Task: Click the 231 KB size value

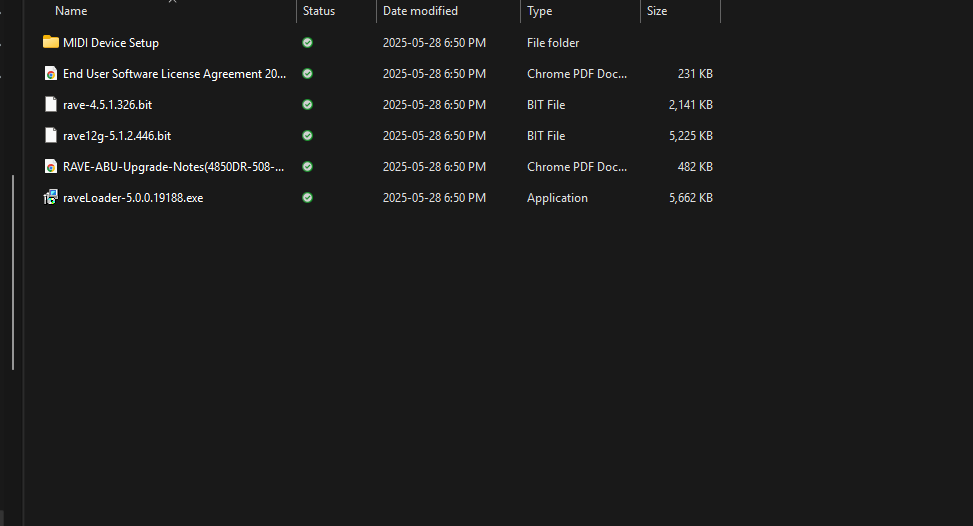Action: [x=695, y=74]
